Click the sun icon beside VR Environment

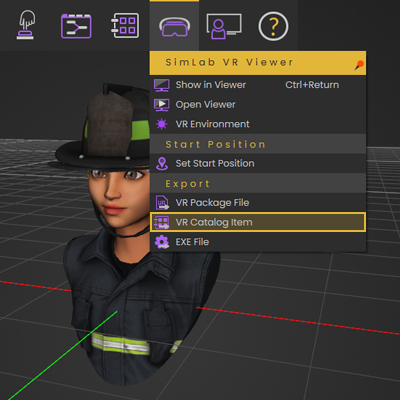[162, 124]
